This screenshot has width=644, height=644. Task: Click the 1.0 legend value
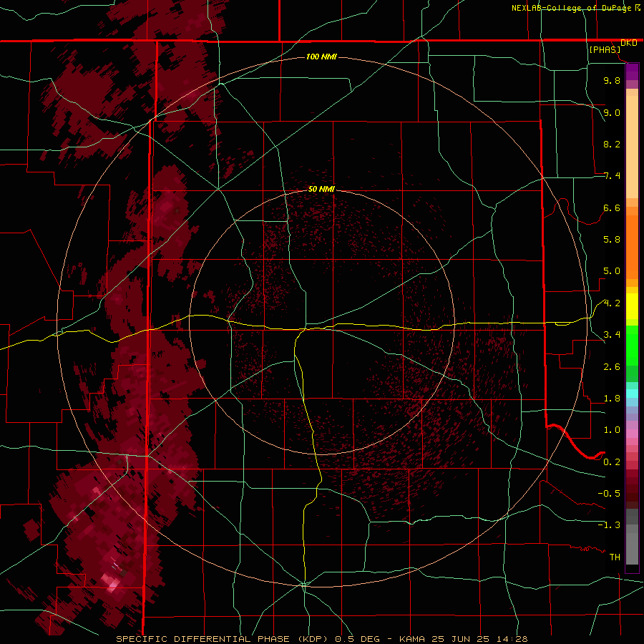click(612, 430)
